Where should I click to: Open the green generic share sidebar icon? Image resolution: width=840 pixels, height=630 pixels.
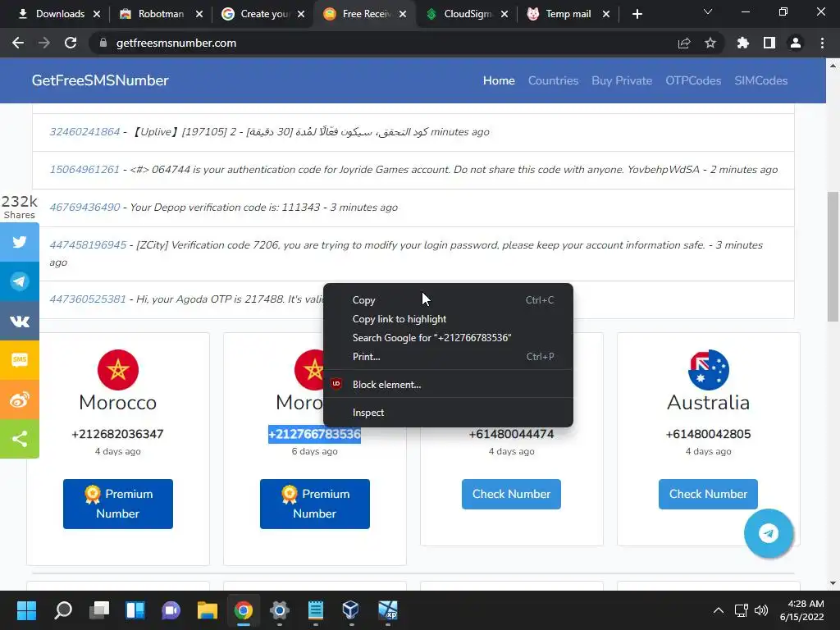click(20, 439)
